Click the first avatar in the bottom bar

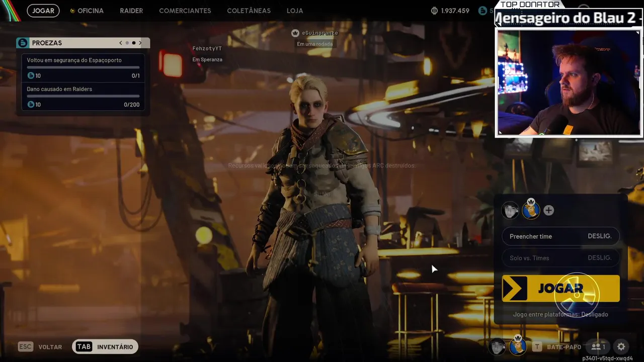(498, 346)
